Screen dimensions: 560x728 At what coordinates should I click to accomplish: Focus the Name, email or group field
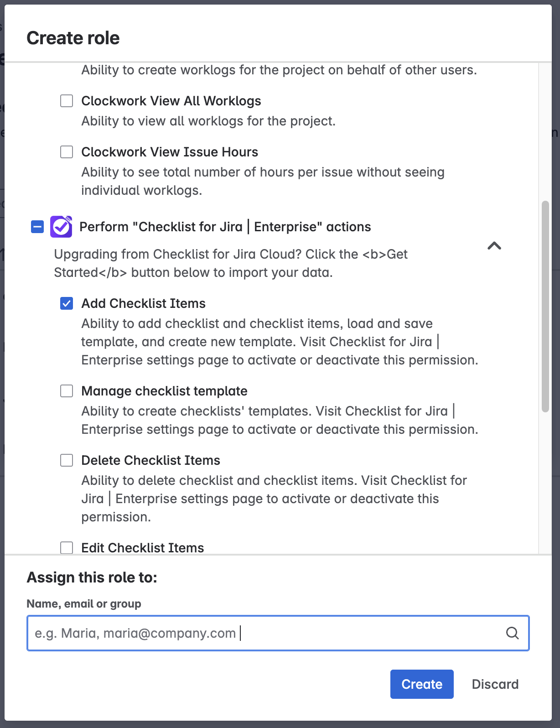point(264,633)
